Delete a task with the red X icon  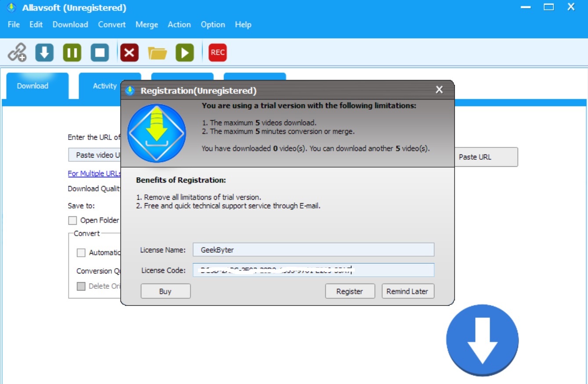coord(129,52)
